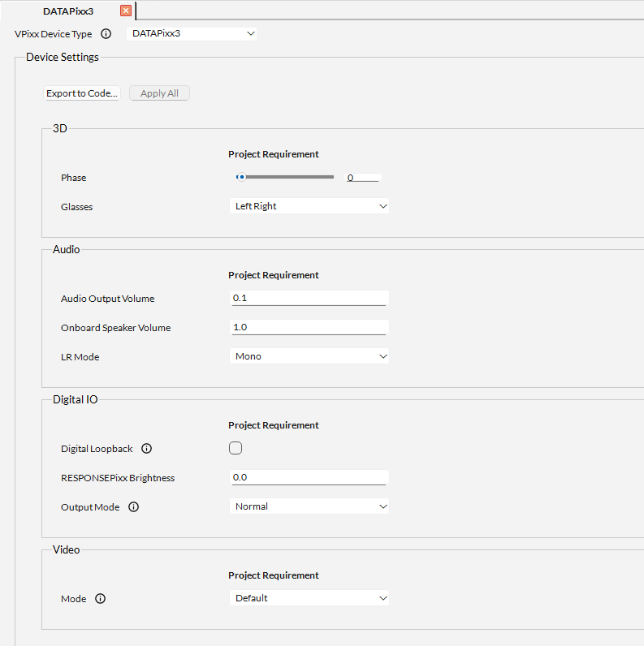
Task: Click Project Requirement heading in Audio section
Action: [274, 275]
